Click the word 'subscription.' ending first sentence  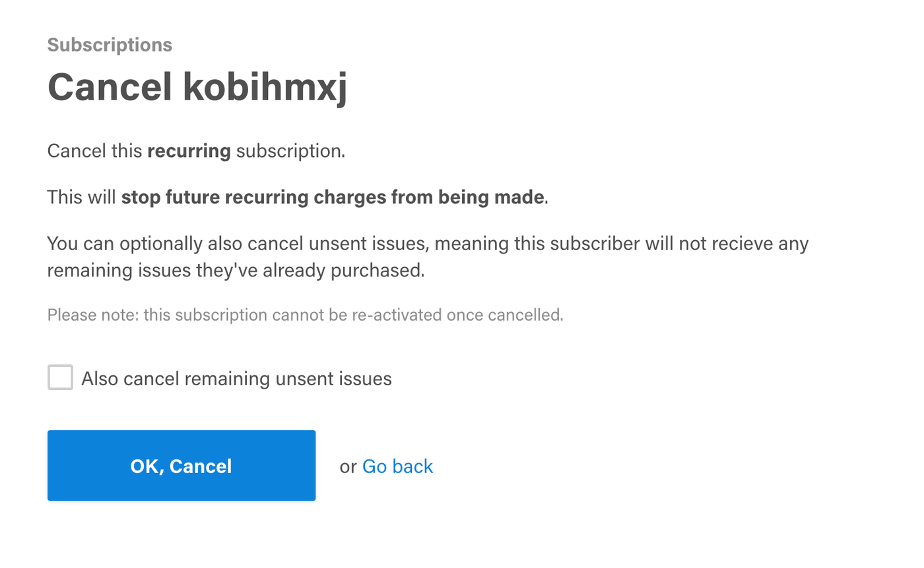coord(290,152)
